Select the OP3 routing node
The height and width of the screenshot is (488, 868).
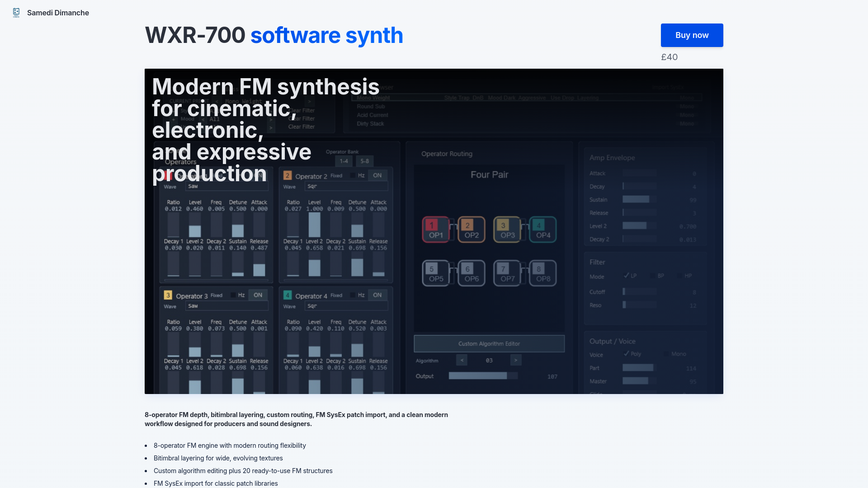(507, 230)
